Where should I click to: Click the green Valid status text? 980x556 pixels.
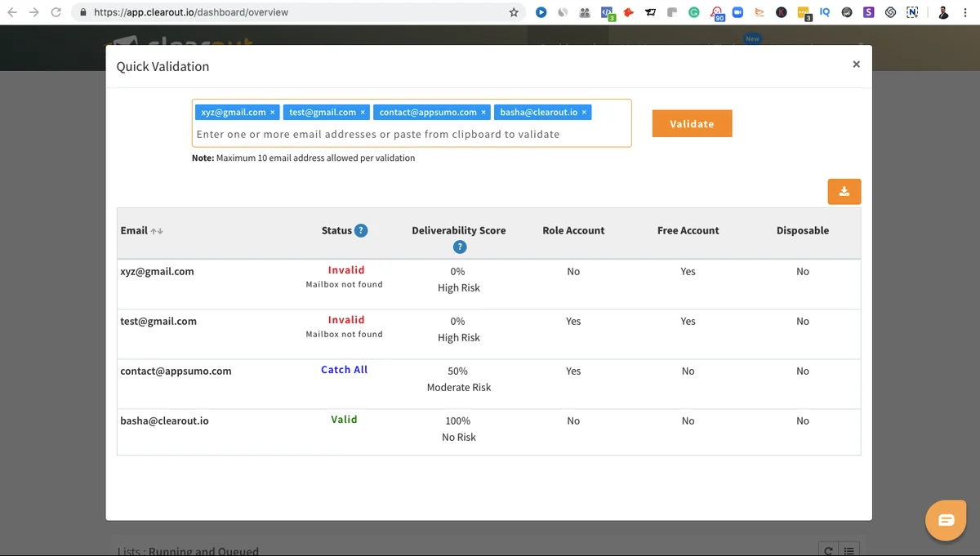tap(344, 420)
